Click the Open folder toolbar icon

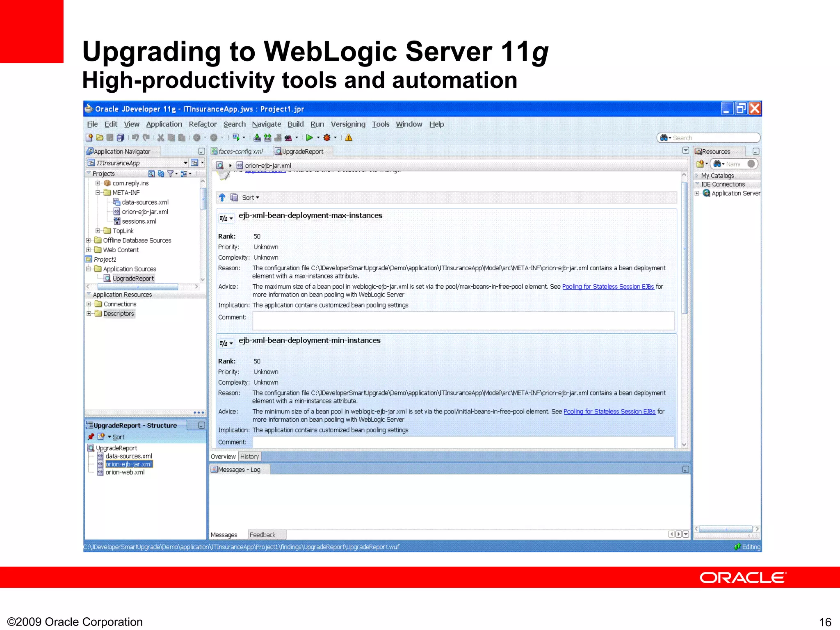point(99,138)
